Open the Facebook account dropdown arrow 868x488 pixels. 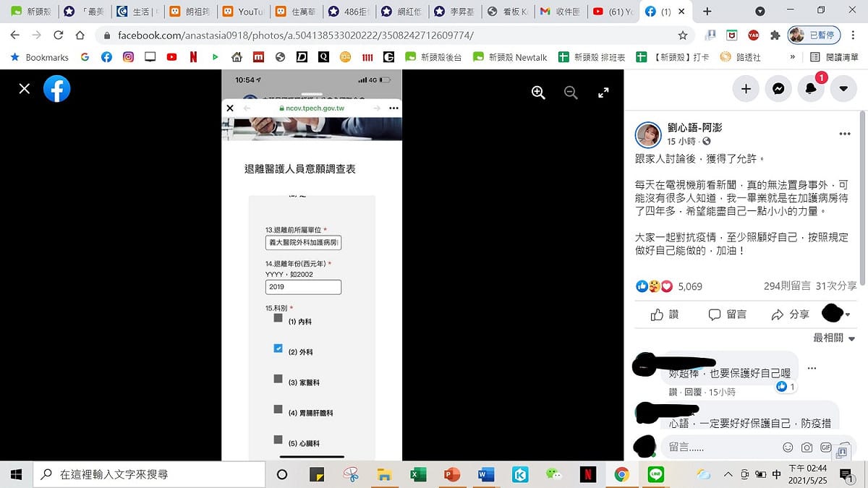click(x=843, y=89)
